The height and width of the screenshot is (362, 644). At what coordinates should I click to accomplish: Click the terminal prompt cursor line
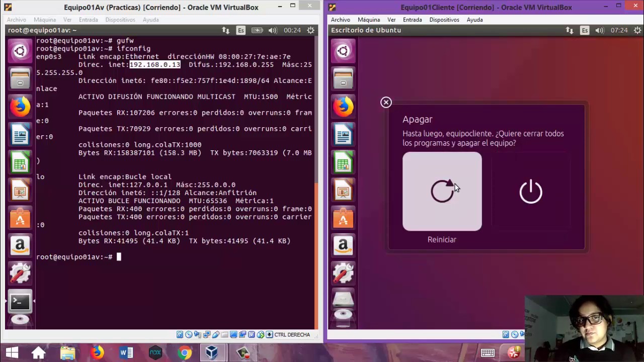click(78, 257)
